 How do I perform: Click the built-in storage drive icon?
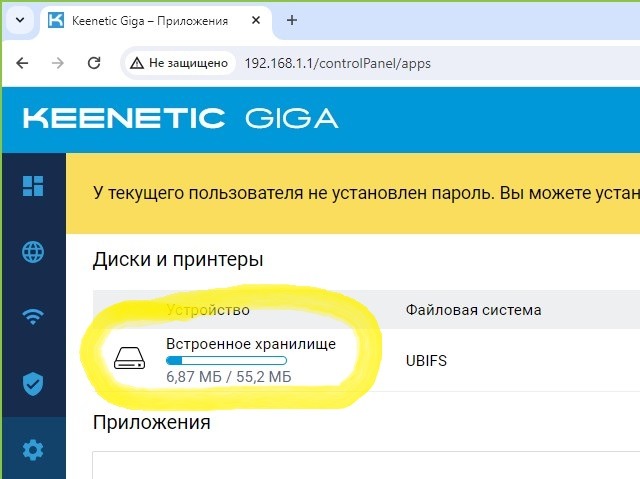[x=129, y=358]
